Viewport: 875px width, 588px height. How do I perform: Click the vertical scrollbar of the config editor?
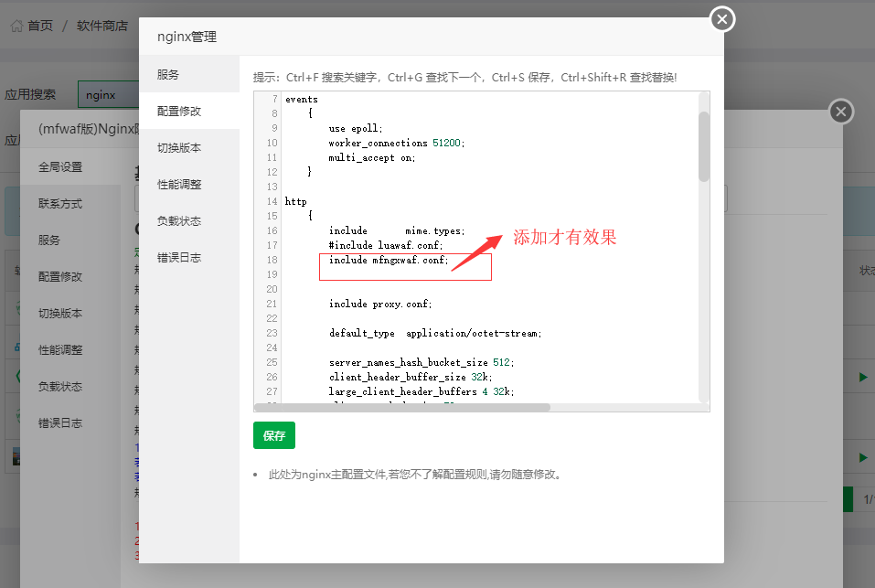(704, 146)
